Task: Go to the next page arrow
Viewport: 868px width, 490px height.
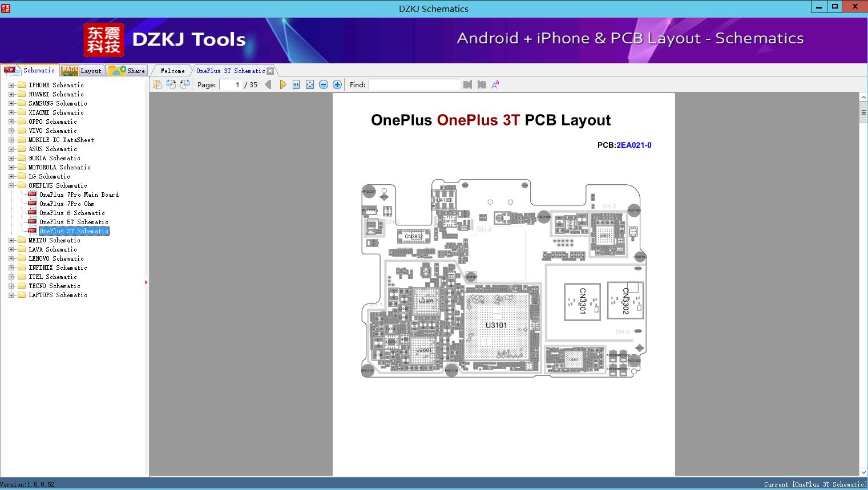Action: click(x=282, y=84)
